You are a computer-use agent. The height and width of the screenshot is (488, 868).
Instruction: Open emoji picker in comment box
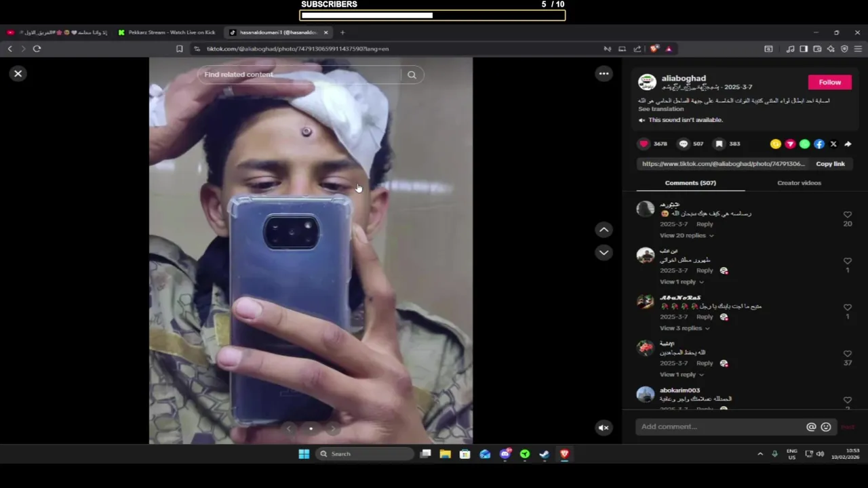click(826, 427)
